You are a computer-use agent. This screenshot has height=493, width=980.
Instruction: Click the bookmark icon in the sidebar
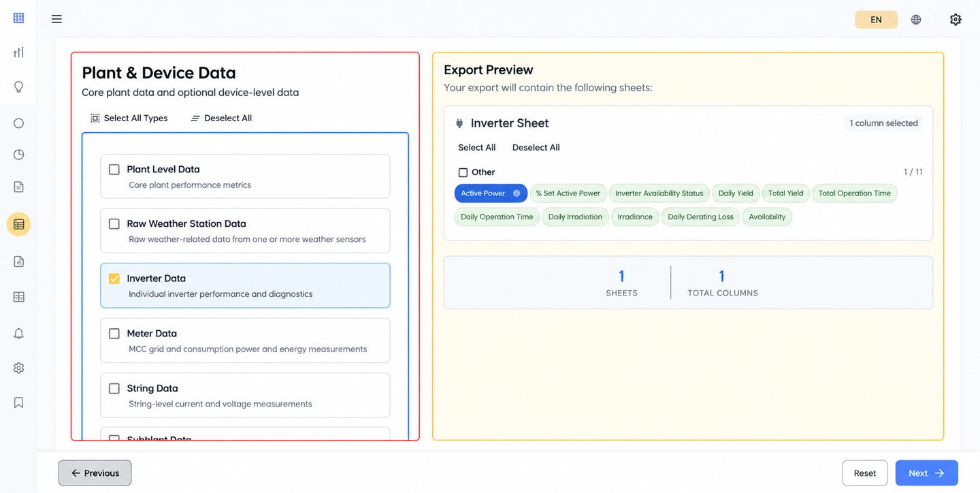tap(18, 402)
